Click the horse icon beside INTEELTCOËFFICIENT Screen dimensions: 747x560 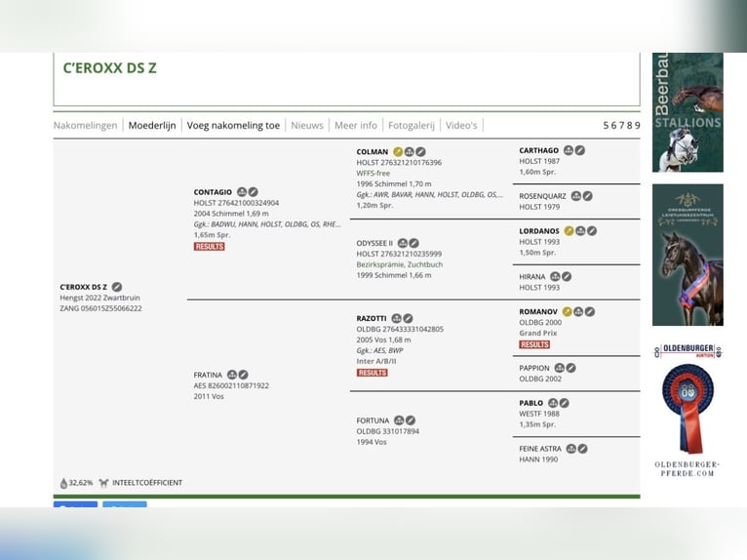[103, 483]
